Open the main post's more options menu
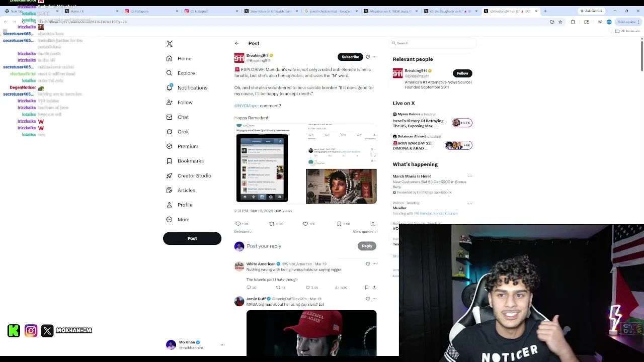Viewport: 644px width, 362px height. [x=374, y=57]
